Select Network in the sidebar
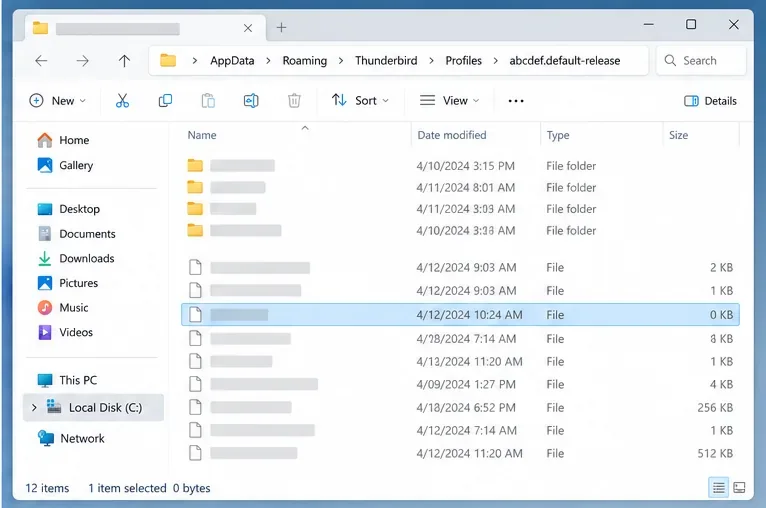 pos(71,439)
